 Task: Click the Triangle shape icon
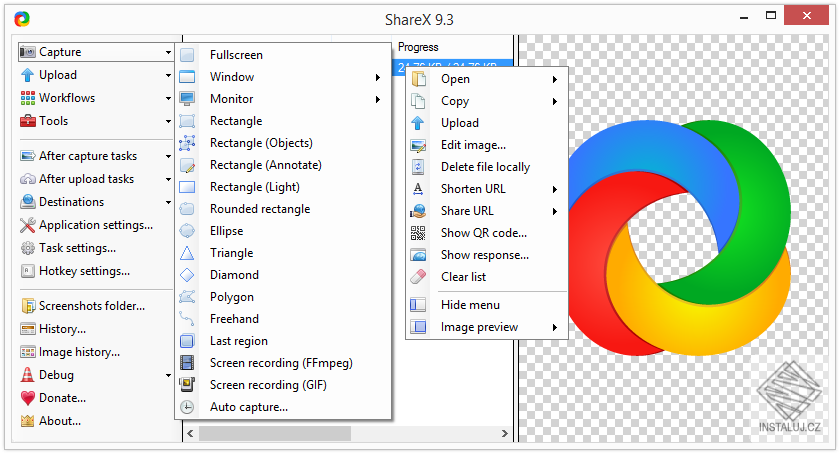[x=187, y=253]
